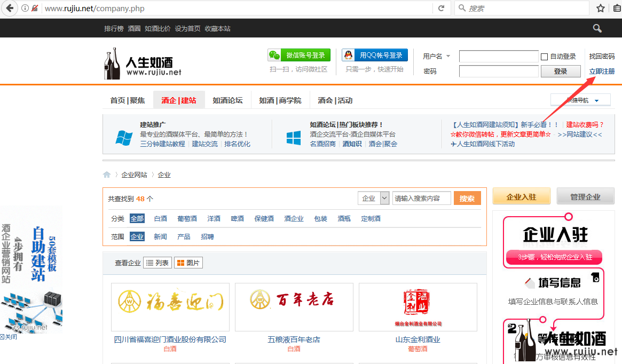Image resolution: width=622 pixels, height=364 pixels.
Task: Open the blue Windows flag icon beside 建站推广
Action: point(124,138)
